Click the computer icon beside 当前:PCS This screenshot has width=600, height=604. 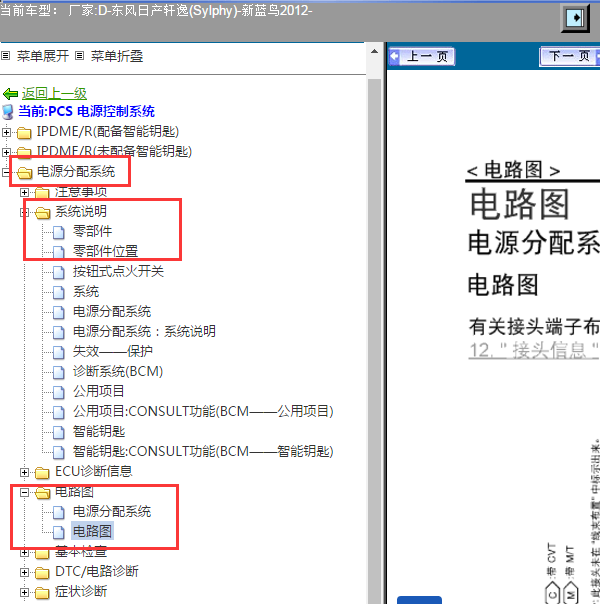[x=8, y=112]
